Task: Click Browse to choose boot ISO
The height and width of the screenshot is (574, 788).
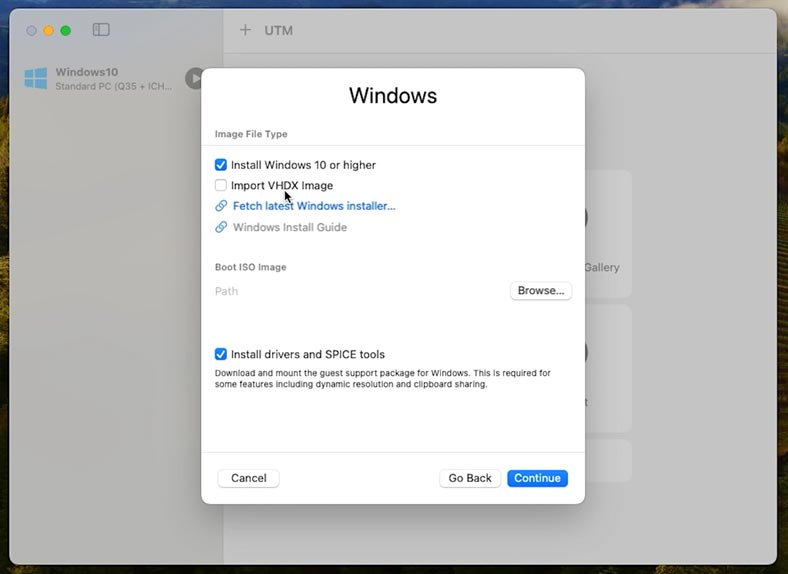Action: [541, 291]
